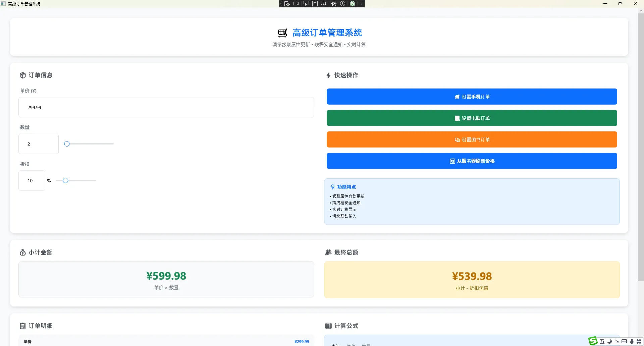Click the discount slider handle

point(65,181)
